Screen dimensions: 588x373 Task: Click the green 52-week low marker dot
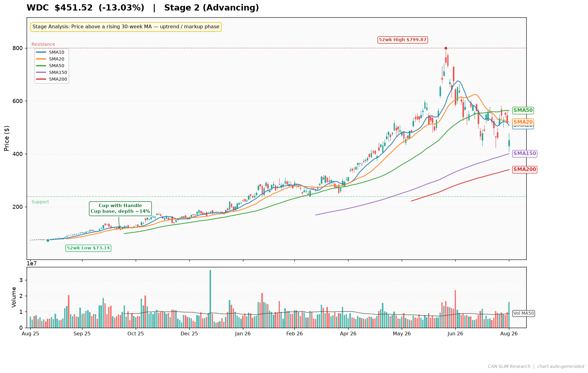[48, 240]
